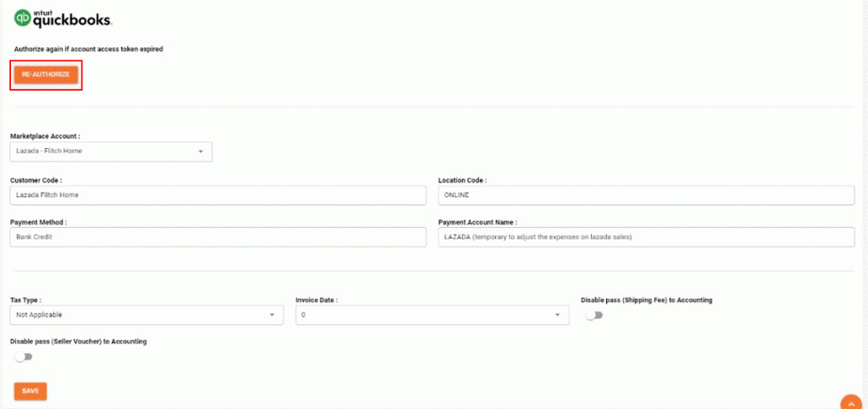Screen dimensions: 868x409
Task: Click the Payment Account Name field
Action: [646, 237]
